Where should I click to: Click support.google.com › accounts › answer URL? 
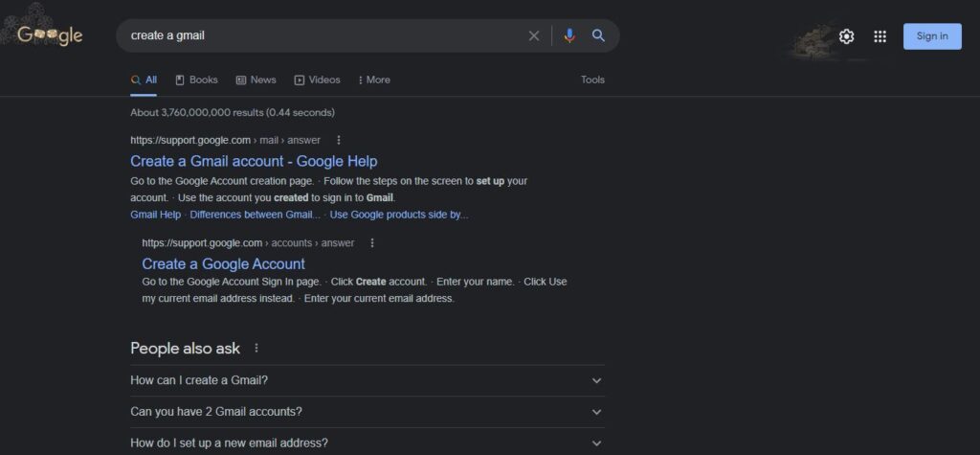coord(248,243)
